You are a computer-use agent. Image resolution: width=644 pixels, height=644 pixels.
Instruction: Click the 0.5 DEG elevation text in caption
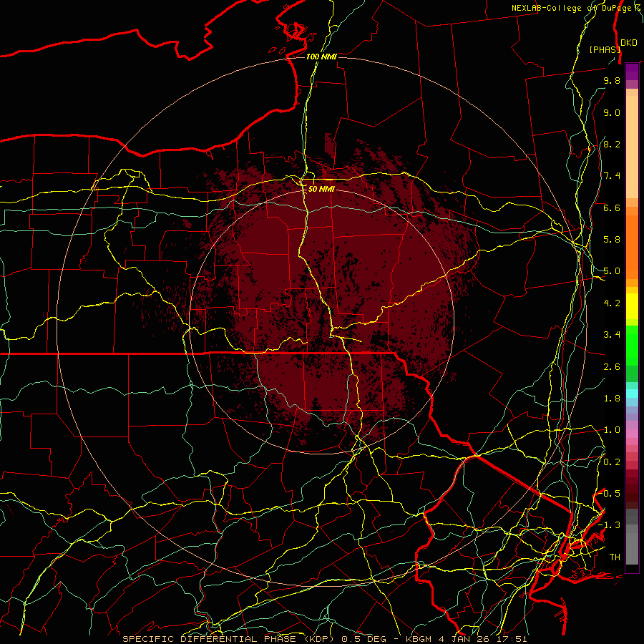coord(364,639)
